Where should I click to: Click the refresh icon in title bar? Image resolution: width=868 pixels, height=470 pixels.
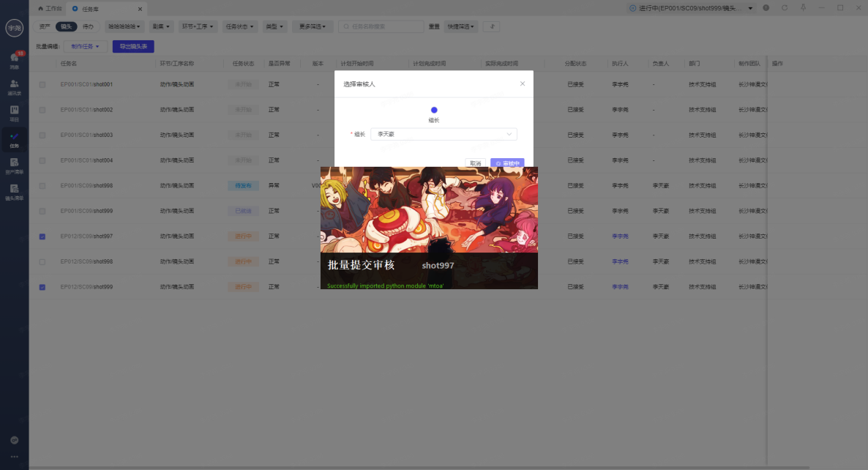point(785,7)
